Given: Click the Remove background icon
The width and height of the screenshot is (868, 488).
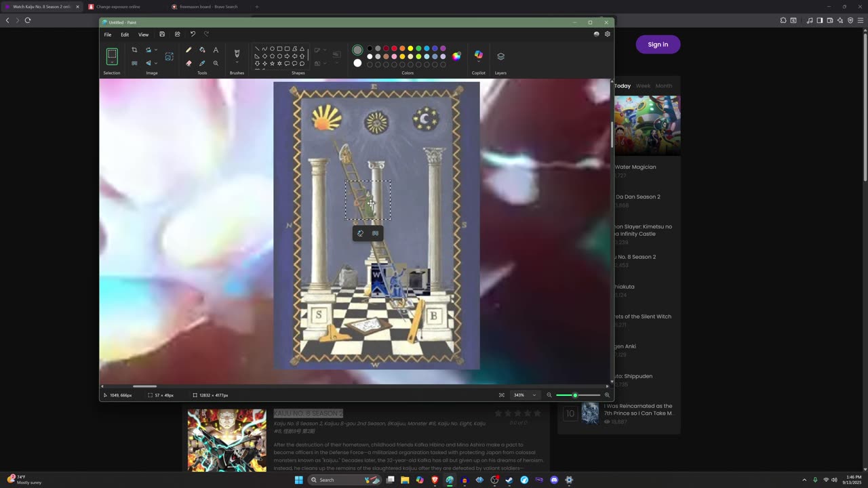Looking at the screenshot, I should 134,63.
